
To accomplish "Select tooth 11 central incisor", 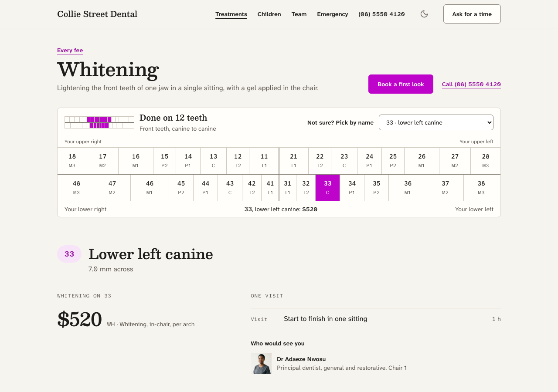I will [264, 161].
